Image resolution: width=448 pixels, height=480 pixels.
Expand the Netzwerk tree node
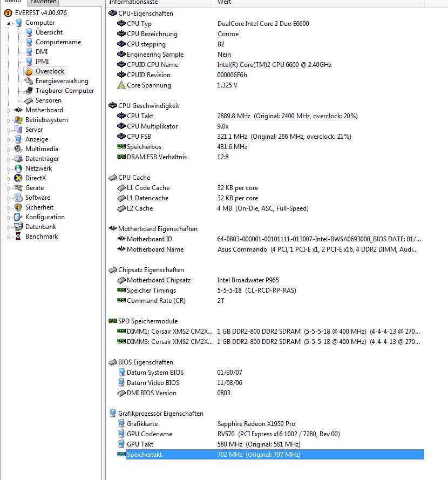click(x=9, y=170)
